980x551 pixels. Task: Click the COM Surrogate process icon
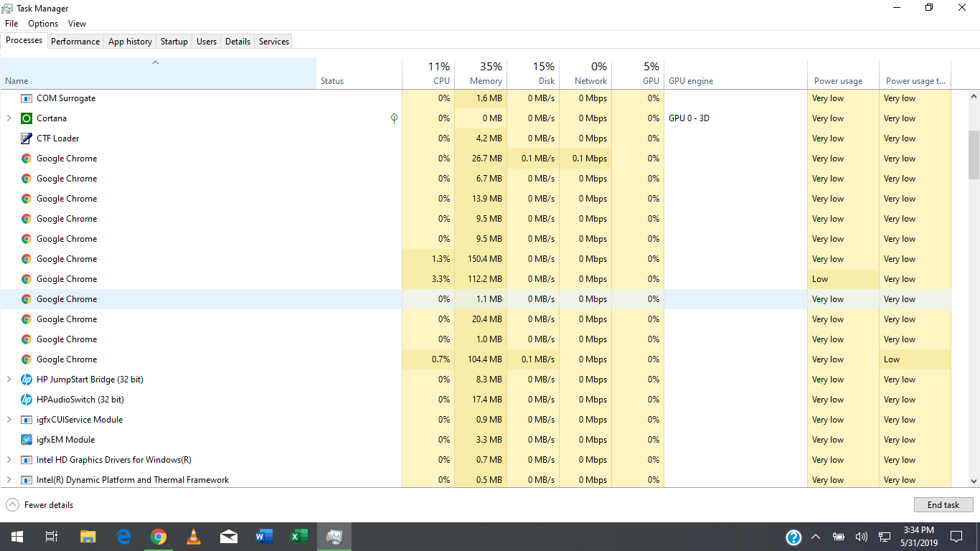tap(27, 98)
